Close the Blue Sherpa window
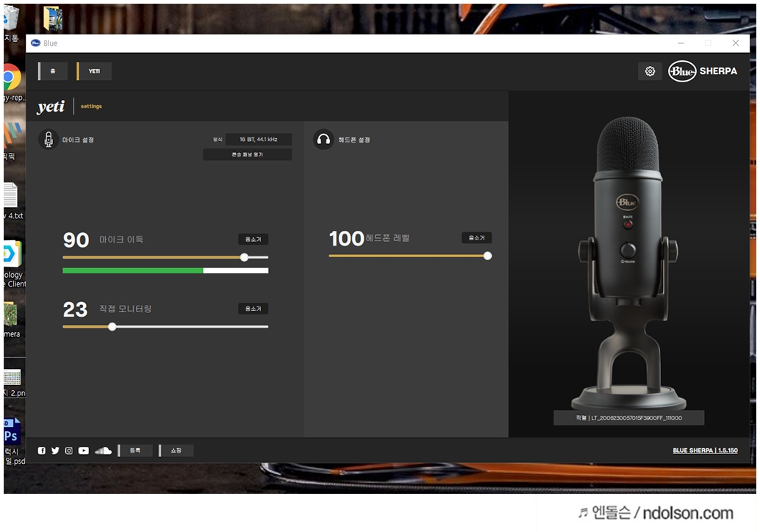760x532 pixels. pos(736,43)
